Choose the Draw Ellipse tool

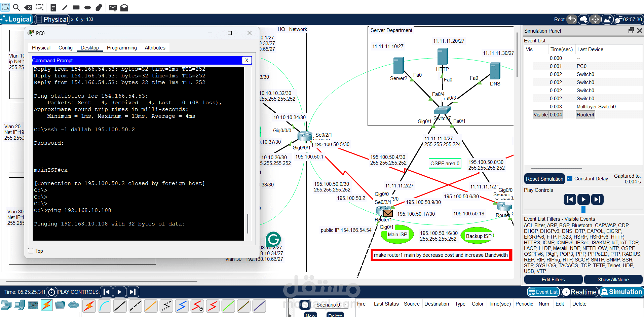tap(88, 7)
